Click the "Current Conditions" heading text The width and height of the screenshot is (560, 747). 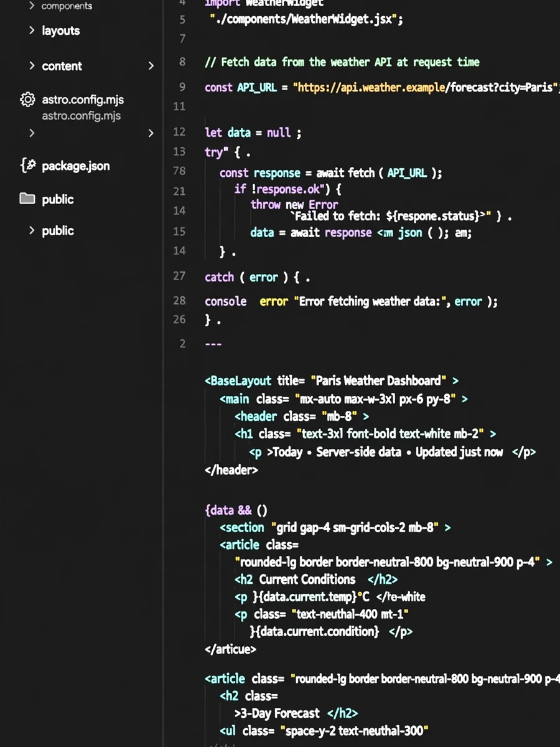pos(307,580)
